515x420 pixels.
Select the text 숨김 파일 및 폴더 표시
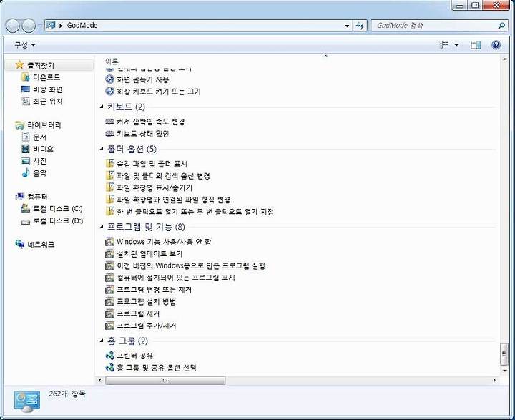(152, 164)
